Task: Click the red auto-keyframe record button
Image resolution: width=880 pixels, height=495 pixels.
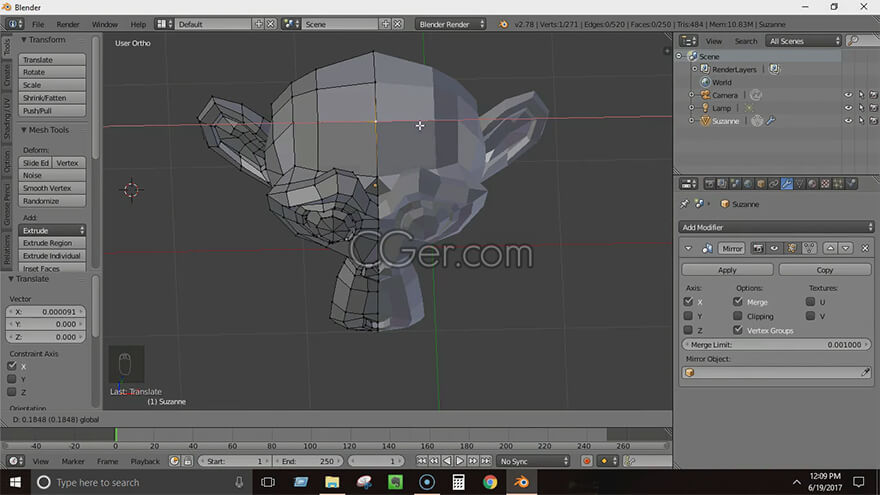Action: click(x=586, y=461)
